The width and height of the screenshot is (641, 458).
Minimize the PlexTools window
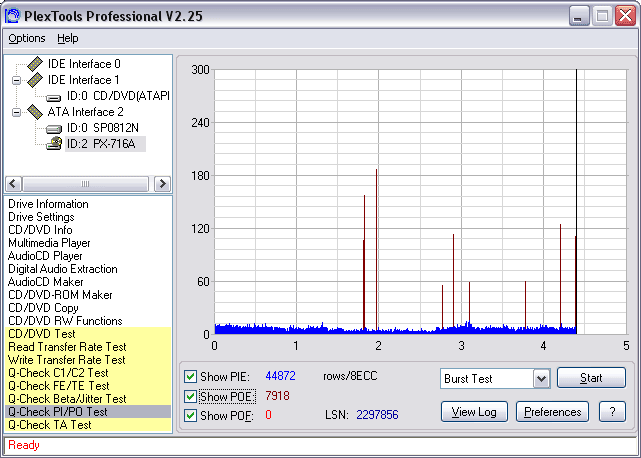579,16
